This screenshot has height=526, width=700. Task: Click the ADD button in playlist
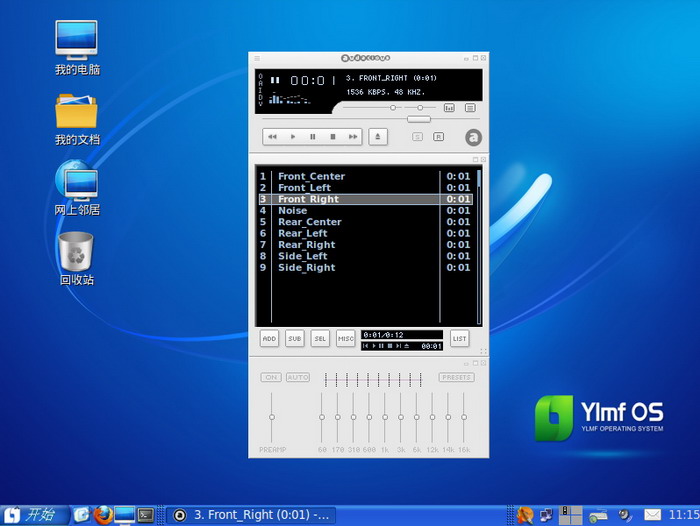269,339
